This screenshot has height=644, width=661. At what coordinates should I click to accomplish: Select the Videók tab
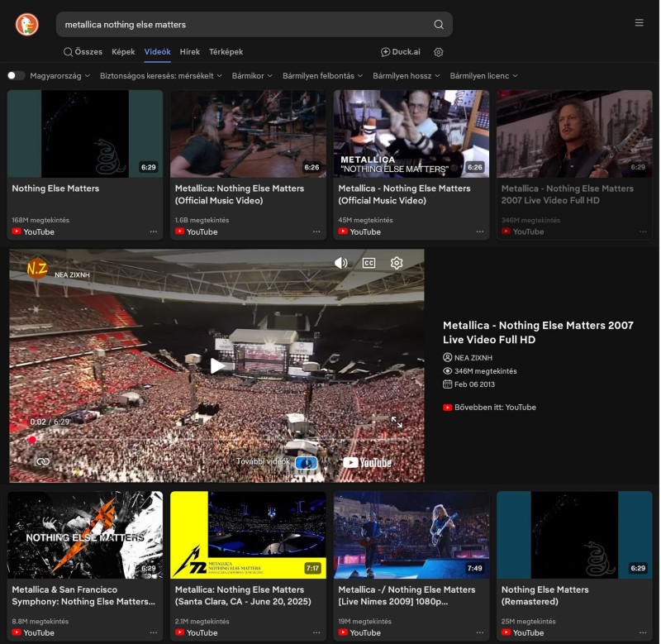click(157, 52)
